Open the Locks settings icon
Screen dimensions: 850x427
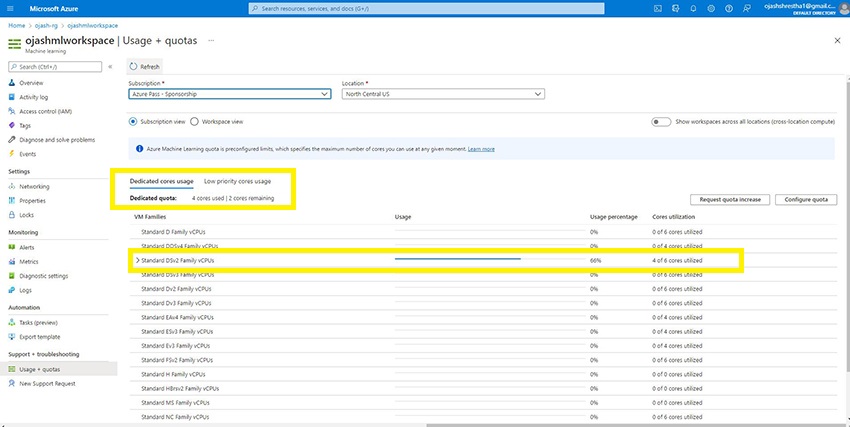tap(11, 215)
